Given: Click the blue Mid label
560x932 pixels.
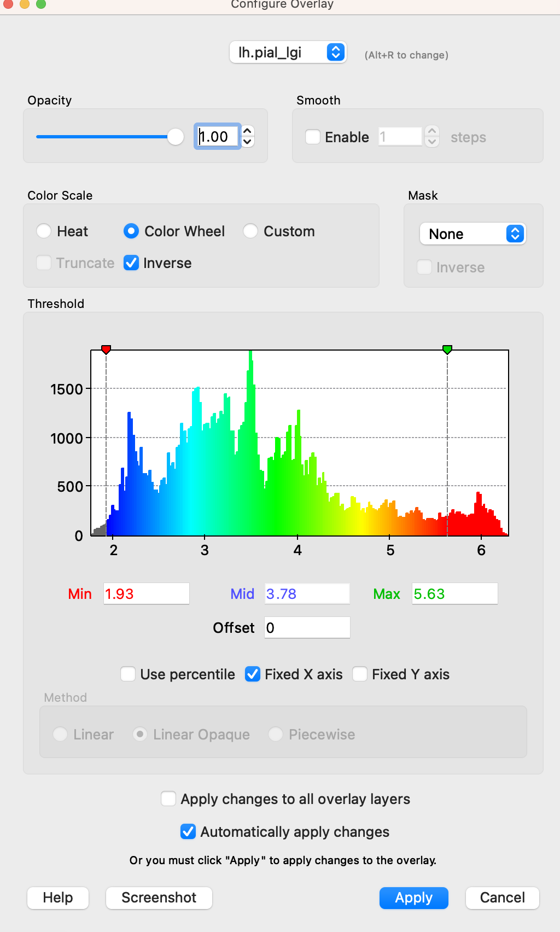Looking at the screenshot, I should pos(242,594).
